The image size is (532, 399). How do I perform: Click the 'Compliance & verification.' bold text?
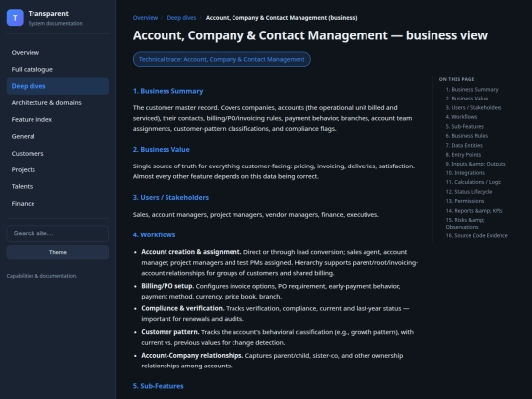click(182, 308)
